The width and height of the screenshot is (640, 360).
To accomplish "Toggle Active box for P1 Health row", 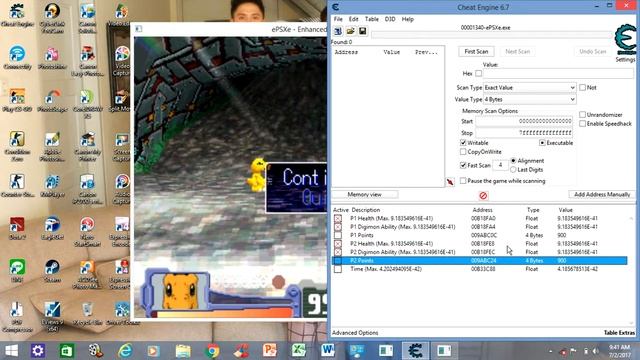I will (x=338, y=218).
